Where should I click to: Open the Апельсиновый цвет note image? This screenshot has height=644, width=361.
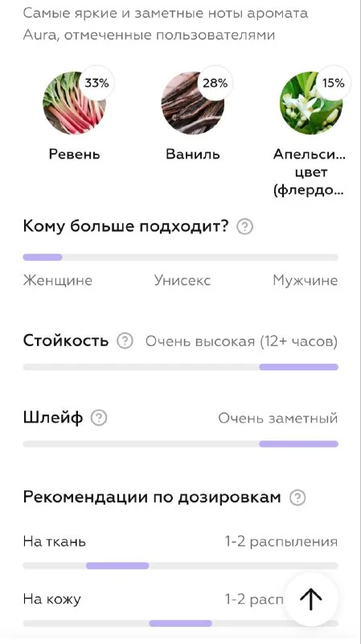311,103
